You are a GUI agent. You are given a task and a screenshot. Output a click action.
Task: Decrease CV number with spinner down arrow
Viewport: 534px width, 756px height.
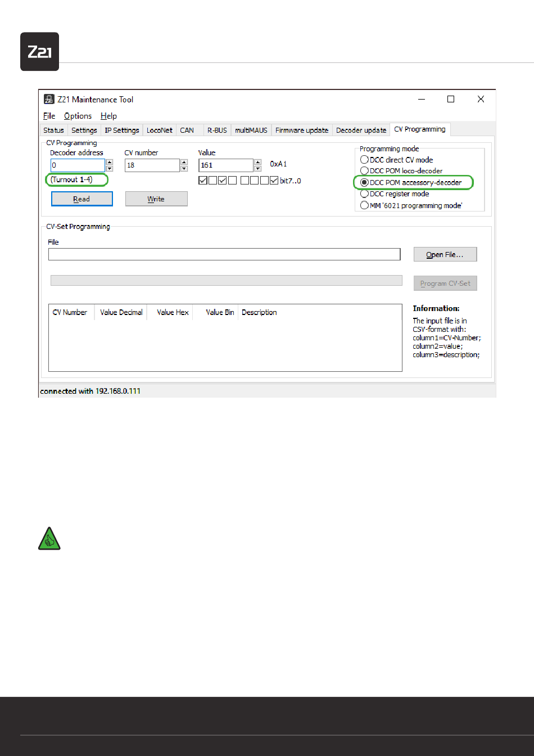[x=184, y=168]
